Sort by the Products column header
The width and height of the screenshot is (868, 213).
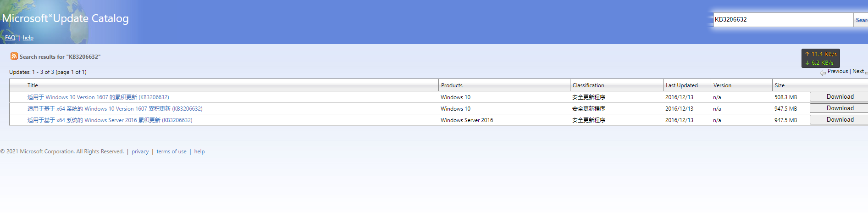pos(452,85)
